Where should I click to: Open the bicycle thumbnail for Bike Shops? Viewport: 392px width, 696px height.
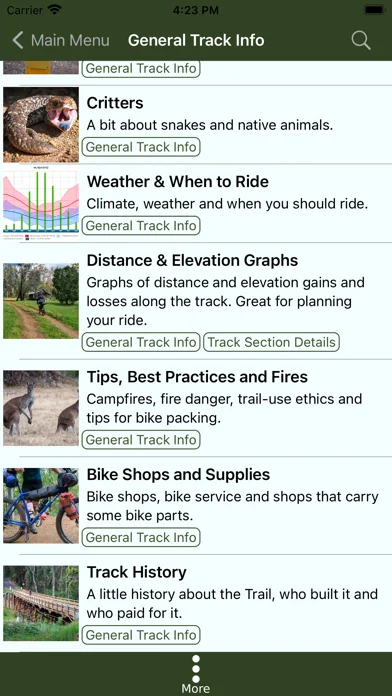pyautogui.click(x=41, y=506)
